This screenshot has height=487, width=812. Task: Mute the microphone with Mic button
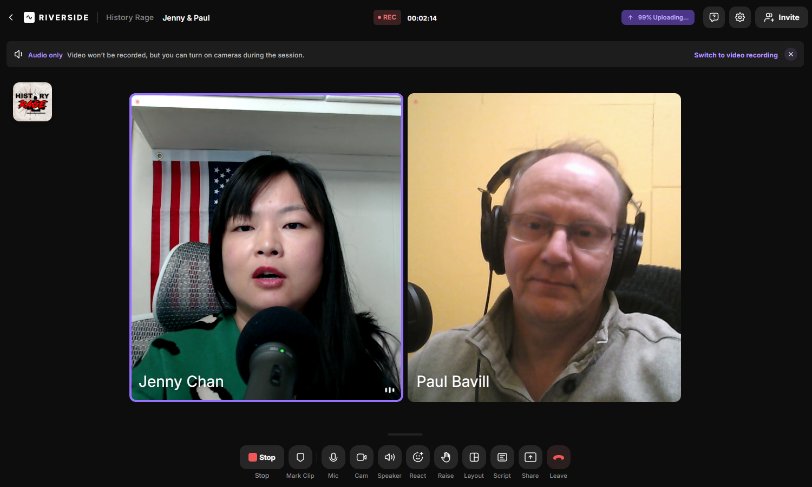click(333, 457)
